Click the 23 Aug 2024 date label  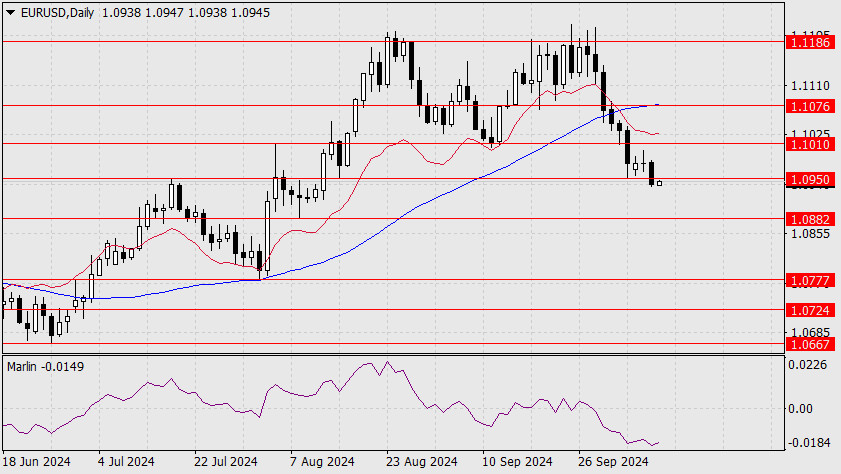pos(422,462)
